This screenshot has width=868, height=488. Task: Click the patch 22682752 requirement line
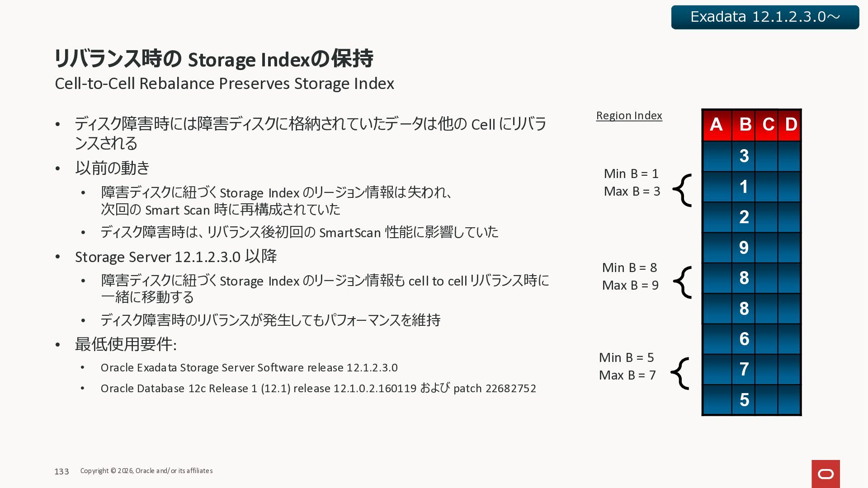[x=318, y=389]
